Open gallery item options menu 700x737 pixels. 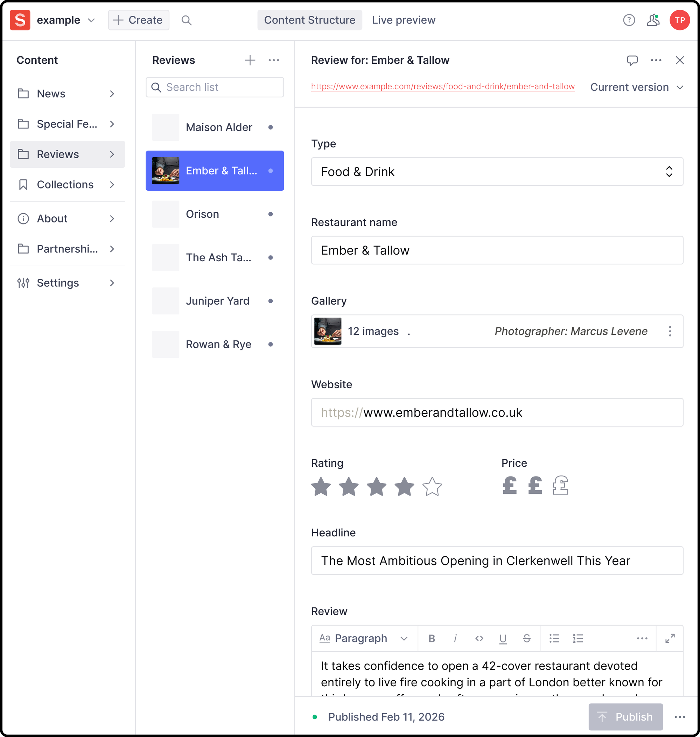pyautogui.click(x=670, y=331)
